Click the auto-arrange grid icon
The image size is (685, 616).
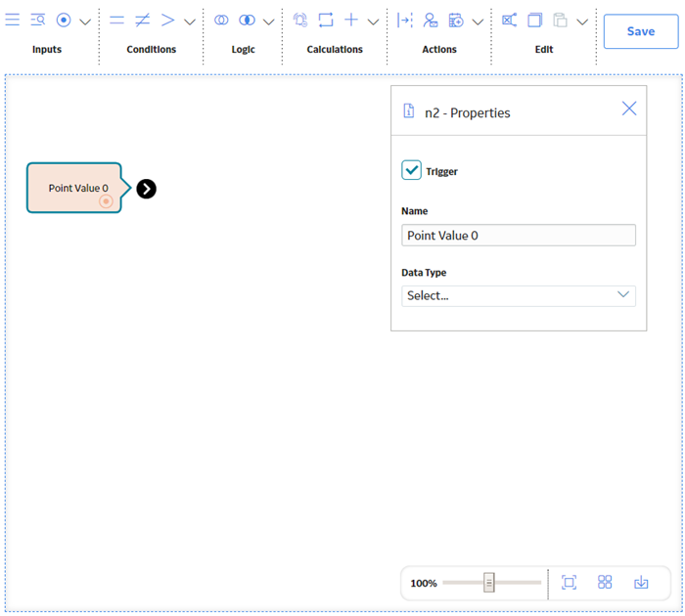click(x=605, y=583)
